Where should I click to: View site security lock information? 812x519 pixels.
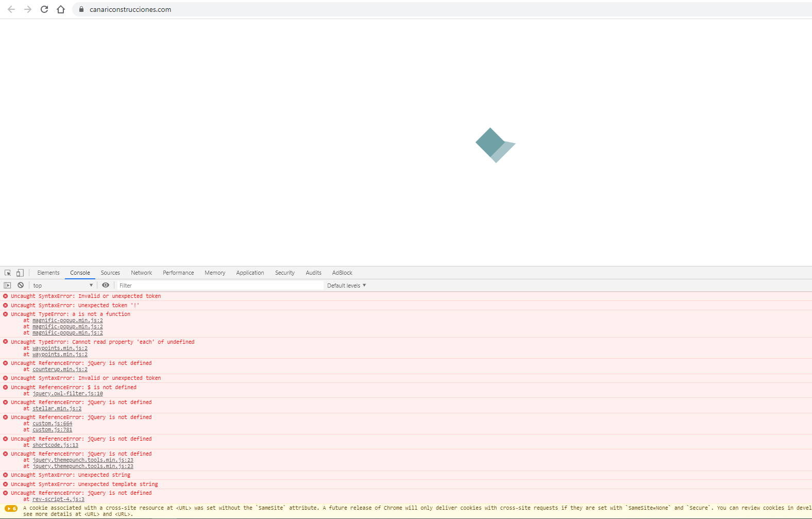81,9
